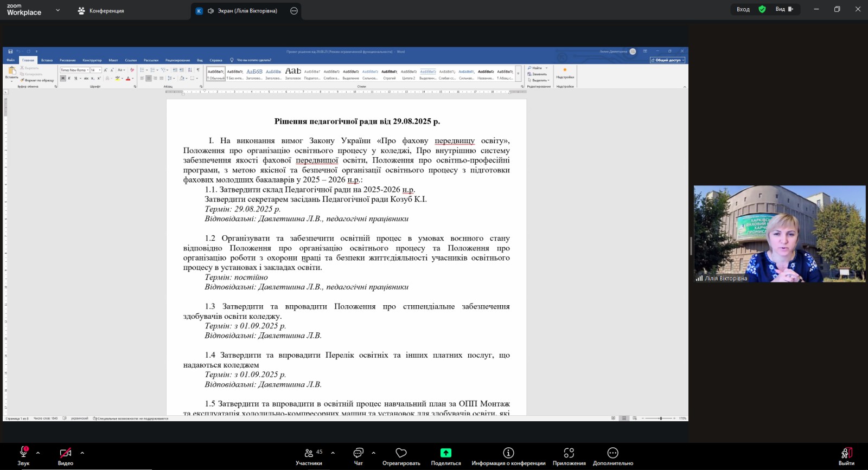
Task: Open the Дополнительно more options icon
Action: (613, 453)
